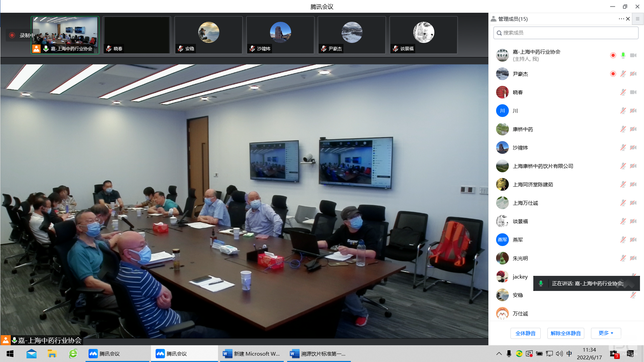644x362 pixels.
Task: Close the 管理成员 members panel
Action: click(628, 19)
